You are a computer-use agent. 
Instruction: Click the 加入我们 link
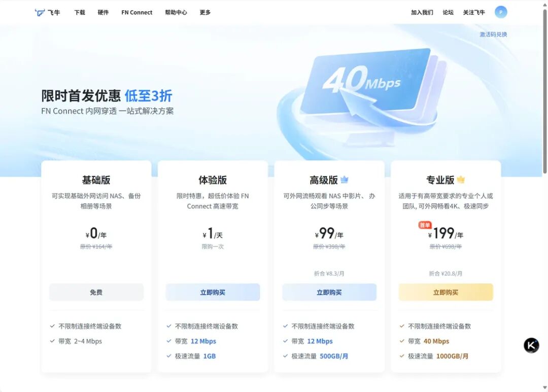(x=422, y=12)
